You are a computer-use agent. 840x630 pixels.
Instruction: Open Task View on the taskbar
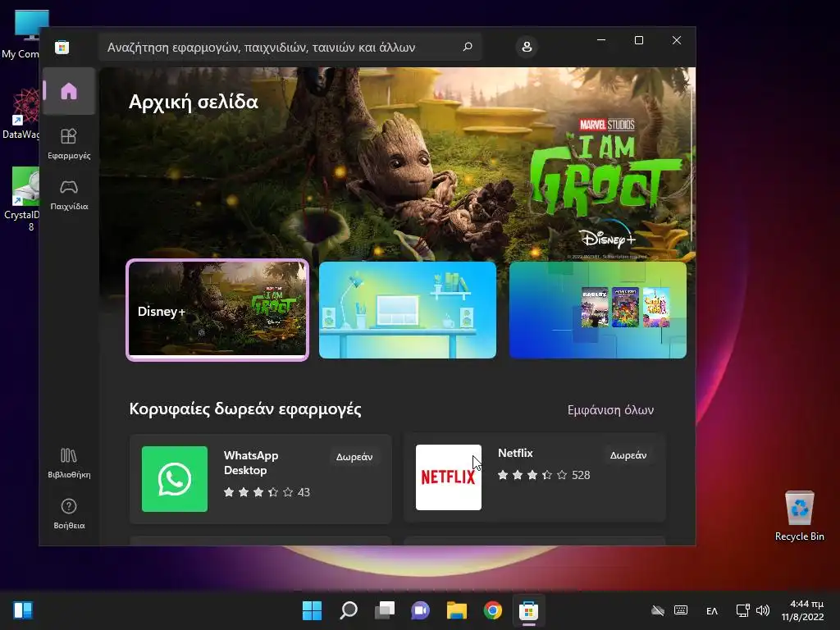(384, 610)
